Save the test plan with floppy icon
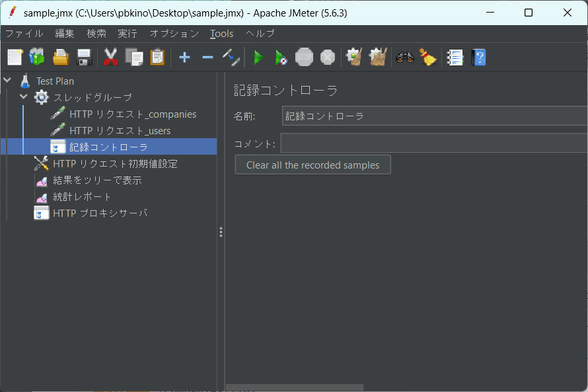Screen dimensions: 588x392 coord(84,58)
